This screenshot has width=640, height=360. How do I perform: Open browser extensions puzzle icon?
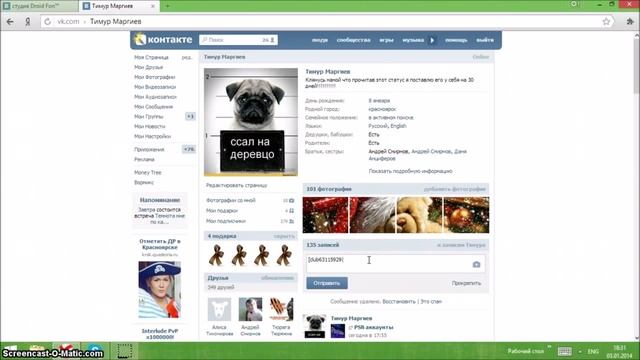pos(630,22)
